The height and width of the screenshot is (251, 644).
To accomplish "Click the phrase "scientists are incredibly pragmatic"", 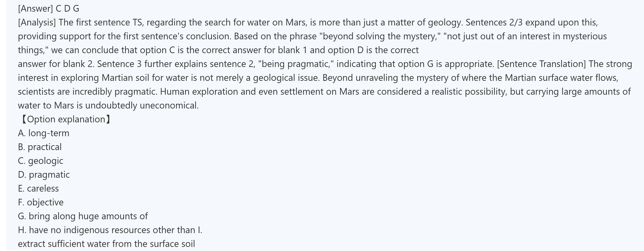I will [x=87, y=92].
